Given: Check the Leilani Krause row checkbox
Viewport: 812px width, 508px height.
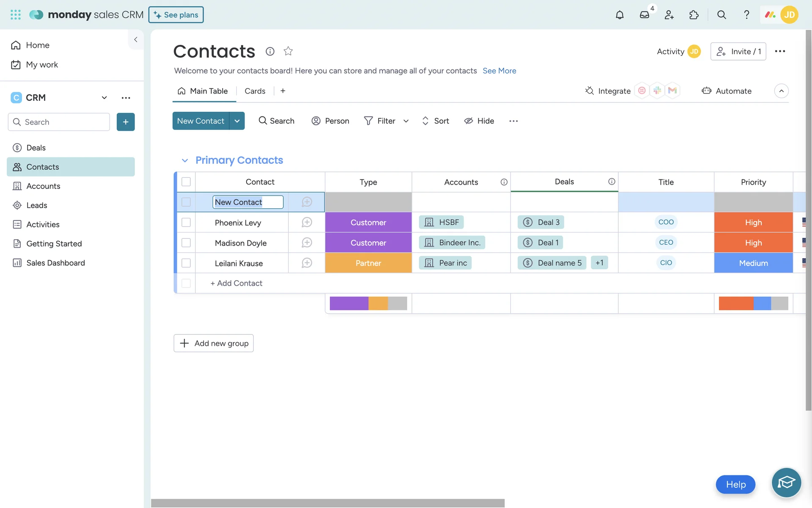Looking at the screenshot, I should coord(186,263).
